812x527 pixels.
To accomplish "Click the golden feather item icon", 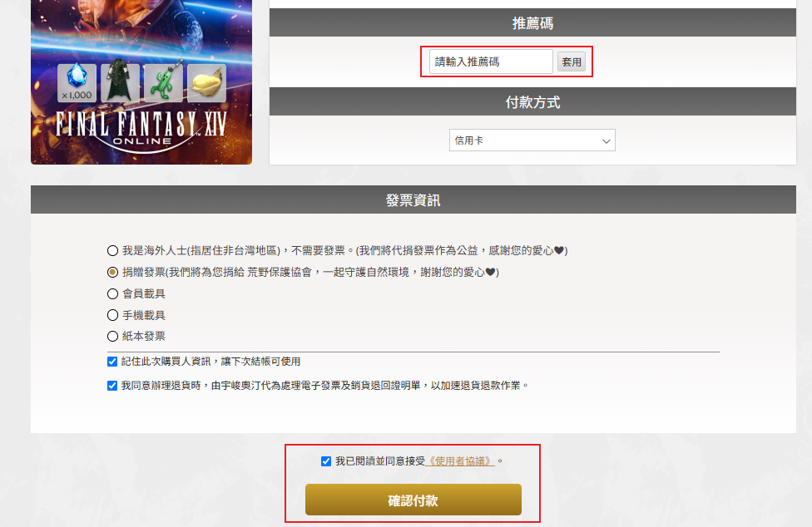I will tap(206, 83).
